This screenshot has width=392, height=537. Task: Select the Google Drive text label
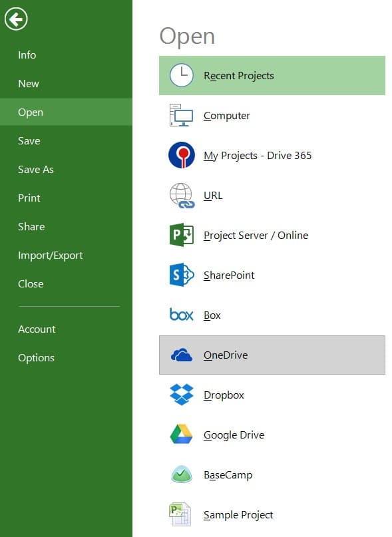coord(234,435)
